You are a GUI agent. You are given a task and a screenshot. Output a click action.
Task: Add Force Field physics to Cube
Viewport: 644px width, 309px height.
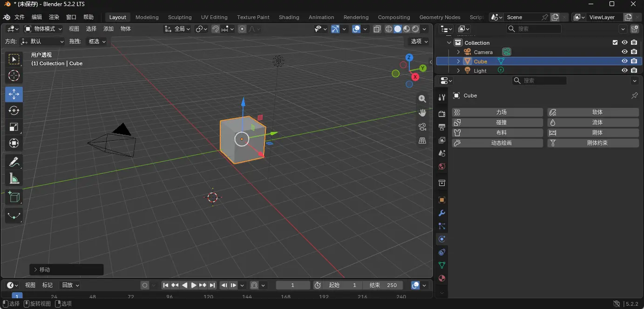[497, 112]
